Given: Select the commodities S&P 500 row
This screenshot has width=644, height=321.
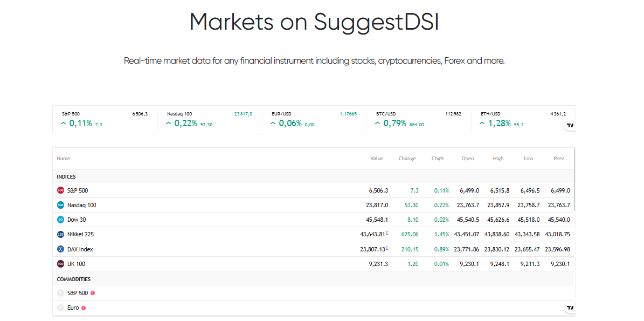Looking at the screenshot, I should pos(313,293).
